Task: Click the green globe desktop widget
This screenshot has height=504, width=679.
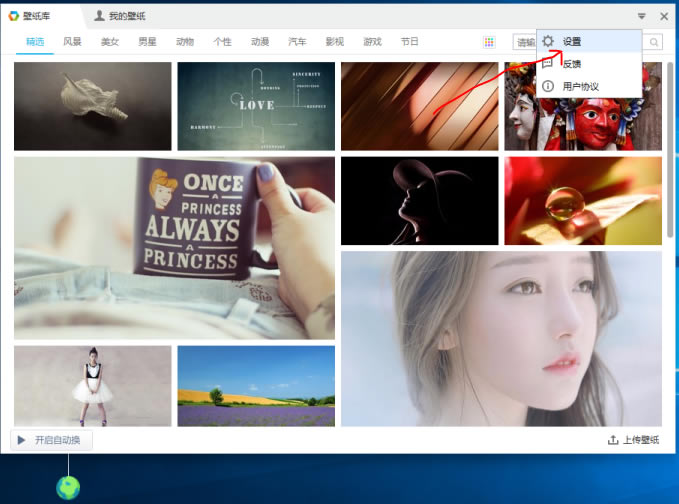Action: click(68, 488)
